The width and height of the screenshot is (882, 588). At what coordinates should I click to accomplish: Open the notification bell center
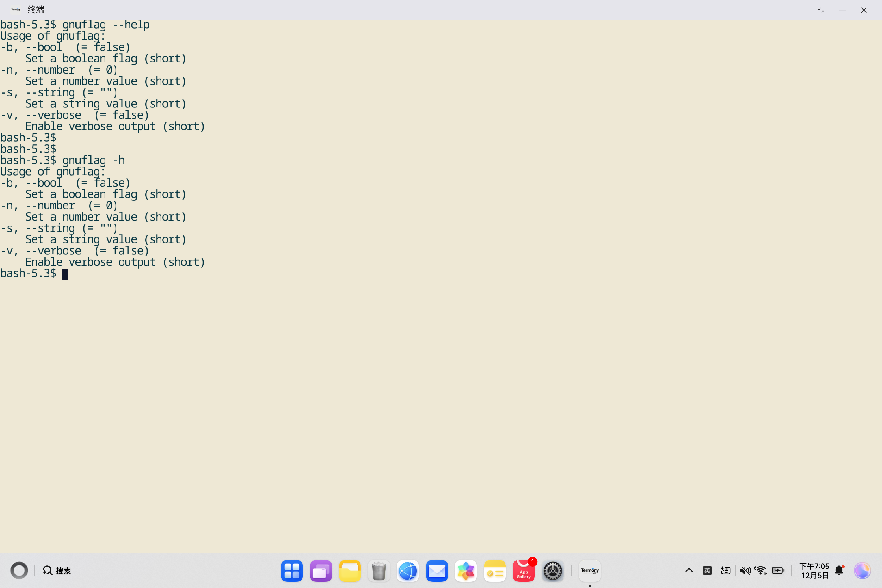(x=839, y=570)
